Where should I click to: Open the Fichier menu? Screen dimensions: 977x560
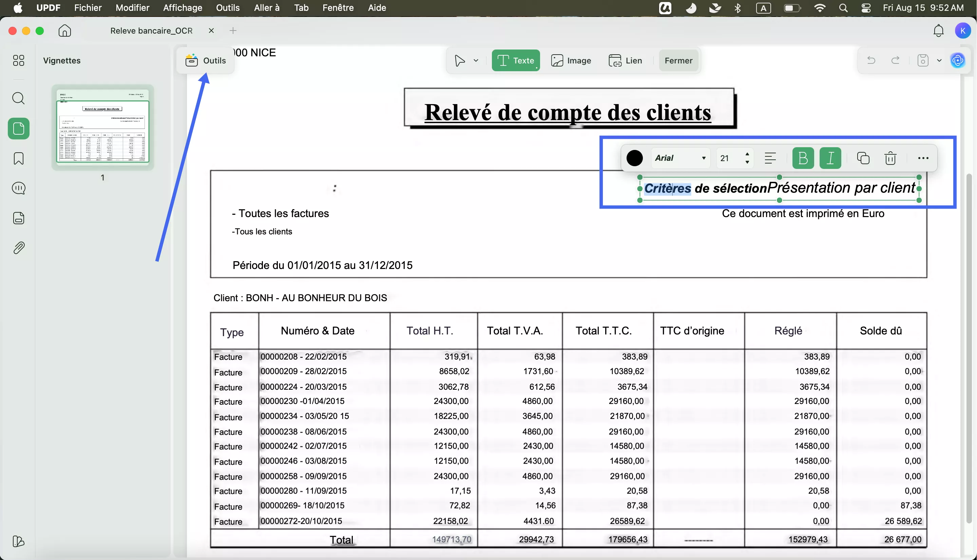(x=88, y=8)
